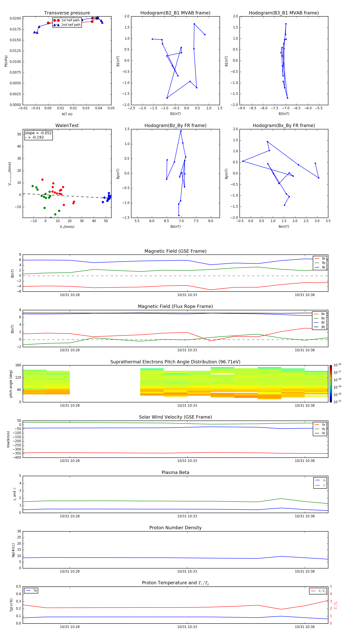Image resolution: width=351 pixels, height=644 pixels.
Task: Select the Proton Temperature and Te/Tp title
Action: tap(175, 583)
